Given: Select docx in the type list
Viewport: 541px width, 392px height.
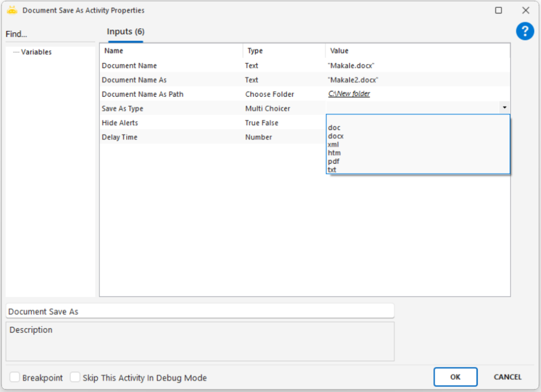Looking at the screenshot, I should coord(335,136).
